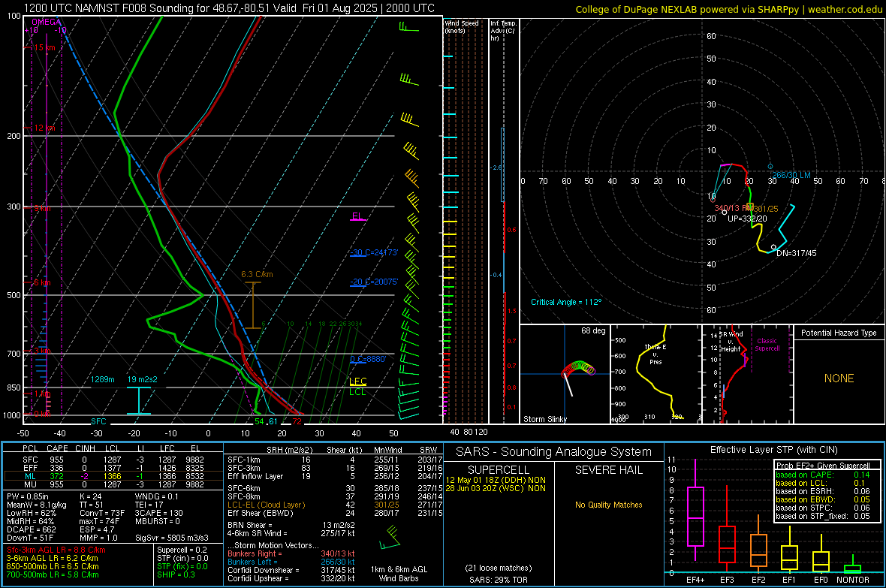Viewport: 886px width, 588px height.
Task: Click the 'Inf. Temp. Adv.' column header
Action: pyautogui.click(x=504, y=31)
